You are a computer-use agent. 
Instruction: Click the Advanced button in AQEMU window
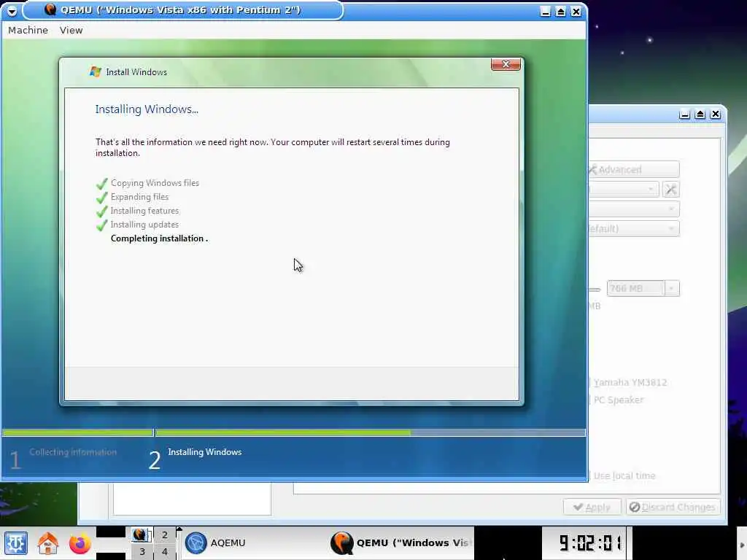pos(634,169)
